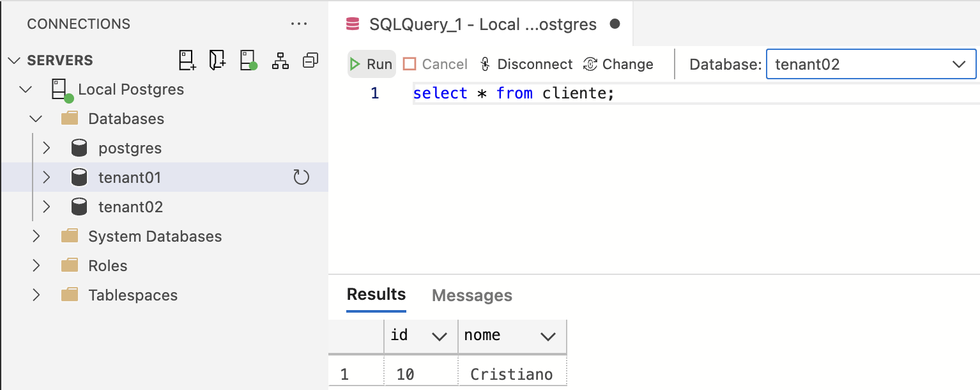The height and width of the screenshot is (390, 980).
Task: Collapse the Databases folder
Action: point(36,119)
